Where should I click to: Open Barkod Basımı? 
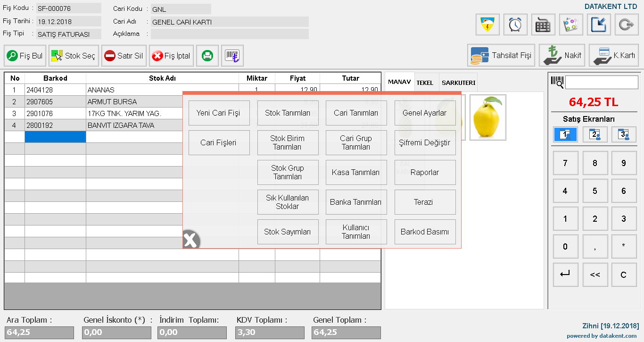[x=425, y=232]
